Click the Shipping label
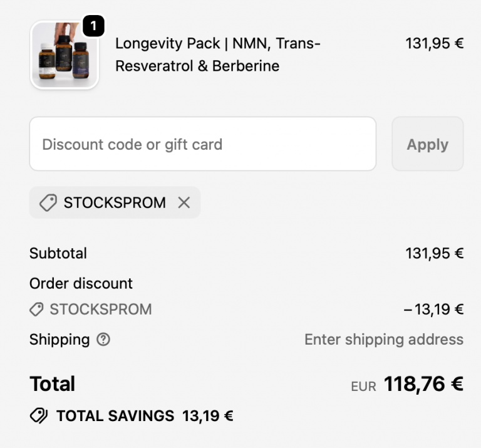The image size is (481, 448). [59, 340]
